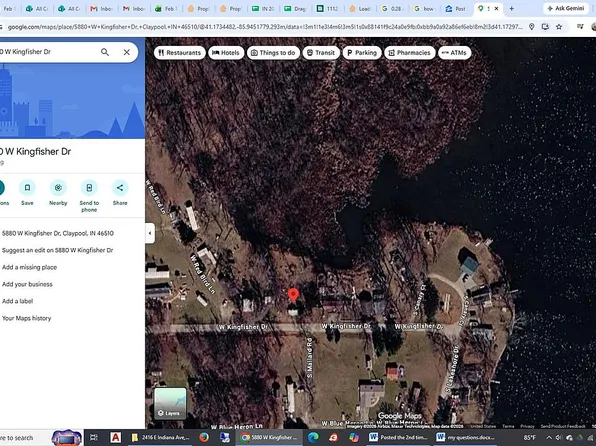Open the Layers map type switcher

click(x=170, y=403)
